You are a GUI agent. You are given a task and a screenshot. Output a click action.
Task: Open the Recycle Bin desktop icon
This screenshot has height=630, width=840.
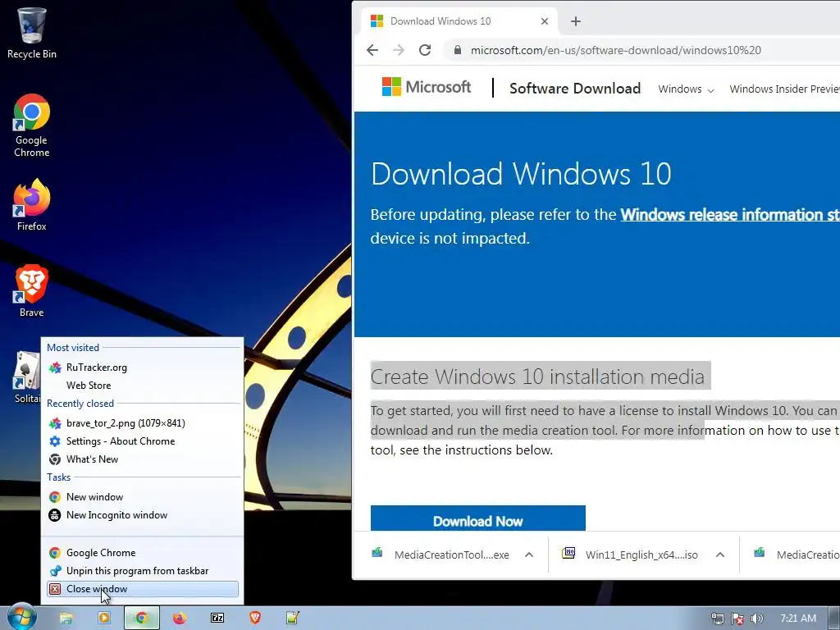32,33
